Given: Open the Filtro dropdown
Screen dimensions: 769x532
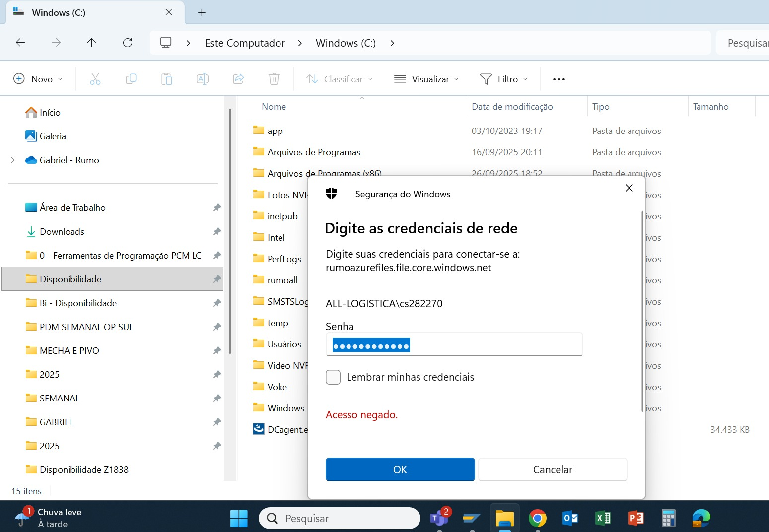Looking at the screenshot, I should tap(504, 79).
